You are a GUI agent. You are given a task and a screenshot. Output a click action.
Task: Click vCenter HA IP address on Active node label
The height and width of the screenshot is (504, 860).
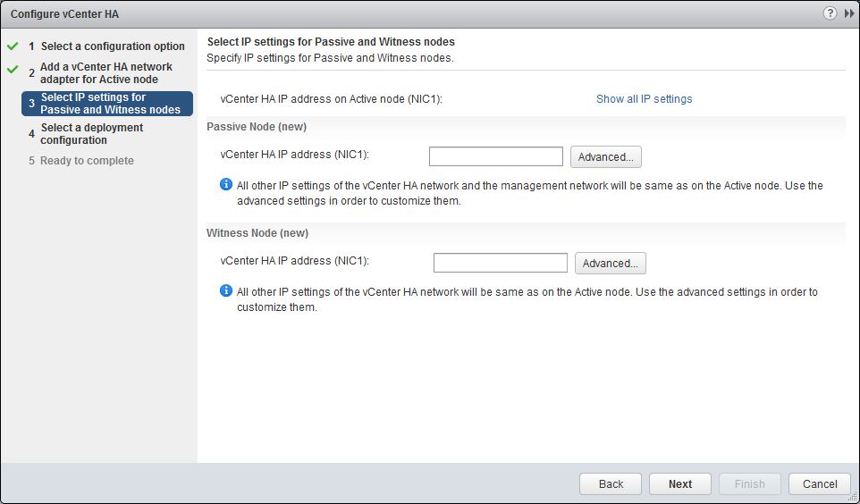332,99
